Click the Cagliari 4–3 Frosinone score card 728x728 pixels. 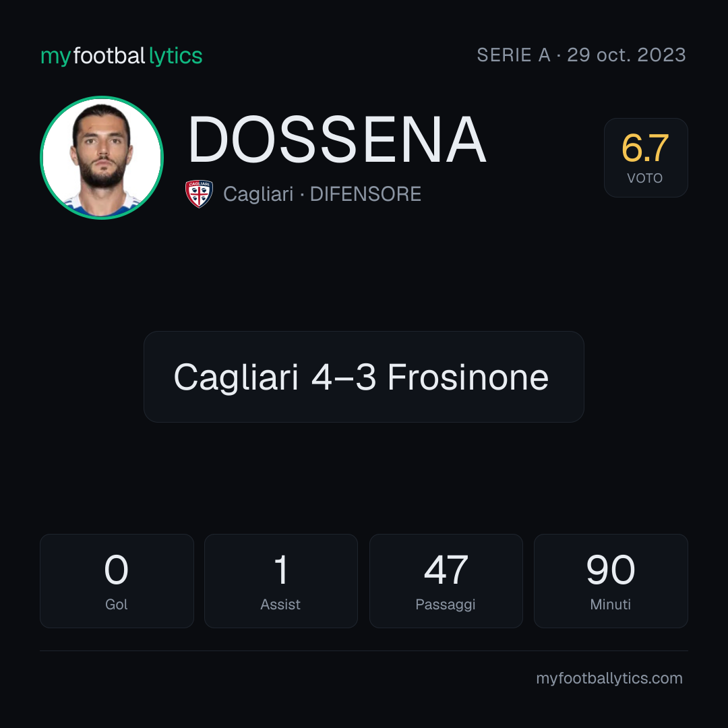364,377
